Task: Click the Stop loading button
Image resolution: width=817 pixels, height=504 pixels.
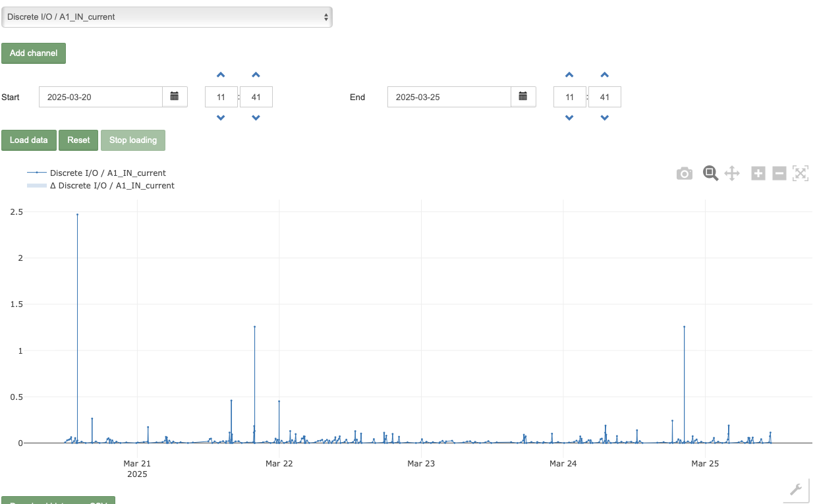Action: click(133, 140)
